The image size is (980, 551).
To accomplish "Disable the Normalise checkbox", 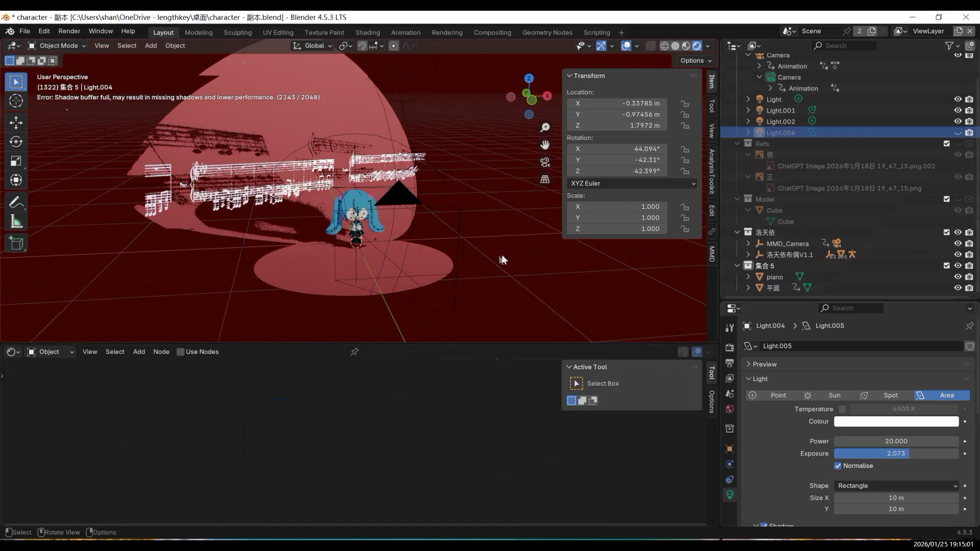I will [838, 466].
